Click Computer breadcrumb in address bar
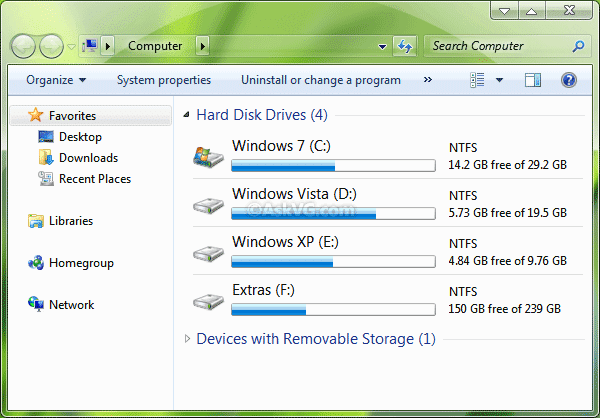The image size is (600, 418). pos(155,46)
